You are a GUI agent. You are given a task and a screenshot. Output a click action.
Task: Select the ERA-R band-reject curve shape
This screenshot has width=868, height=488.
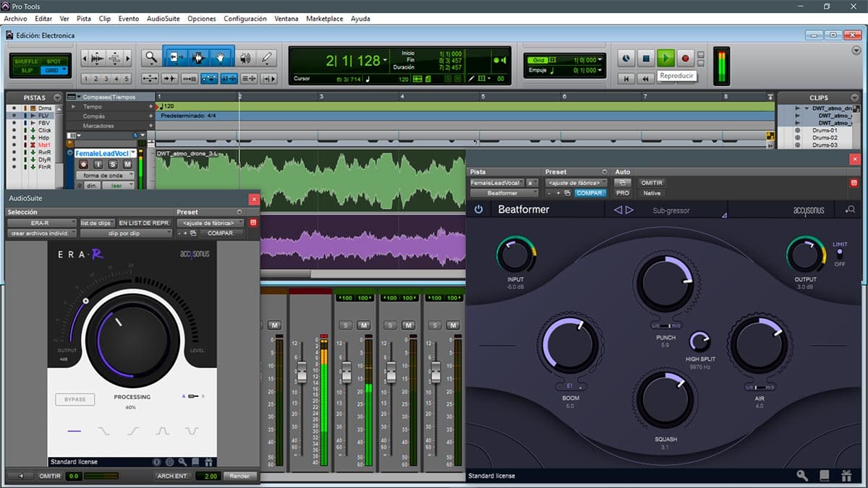coord(192,431)
